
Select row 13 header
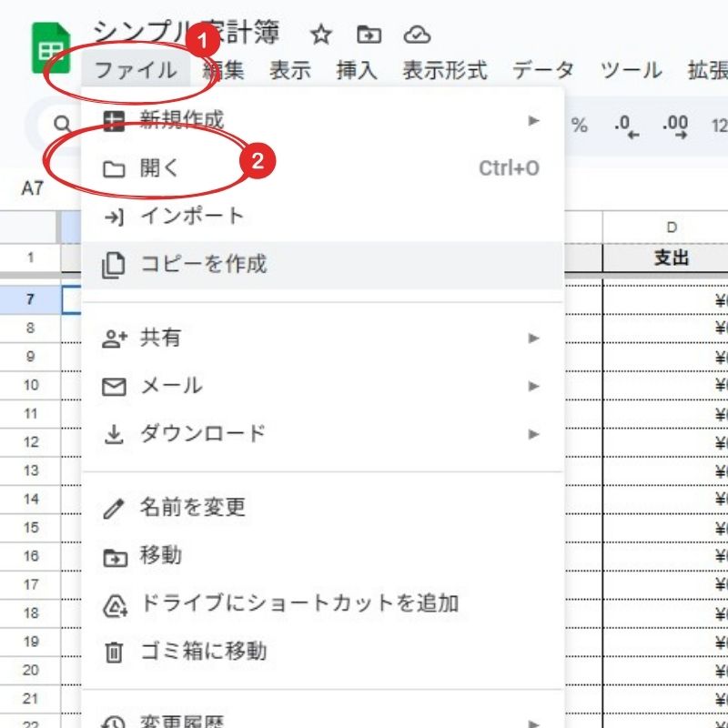click(x=30, y=470)
